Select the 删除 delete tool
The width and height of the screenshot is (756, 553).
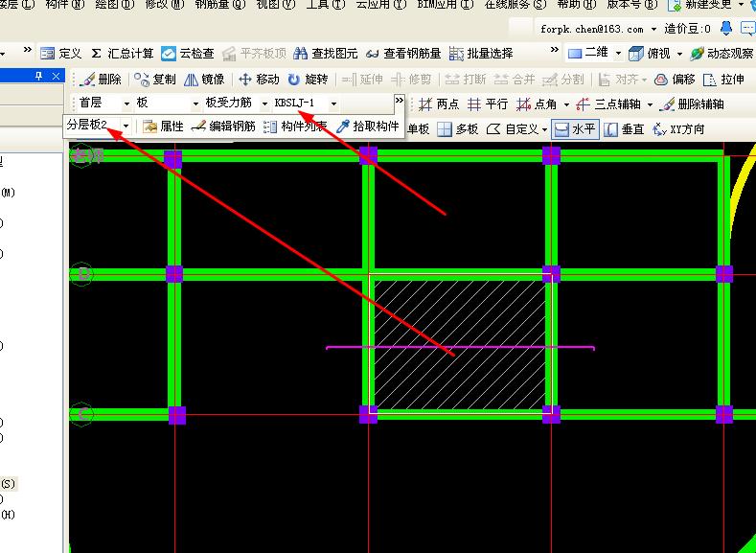click(x=101, y=80)
